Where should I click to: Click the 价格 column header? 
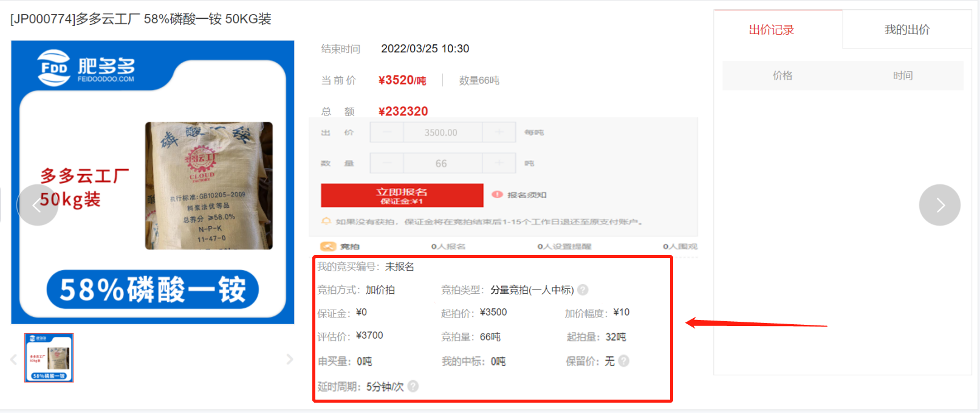783,75
